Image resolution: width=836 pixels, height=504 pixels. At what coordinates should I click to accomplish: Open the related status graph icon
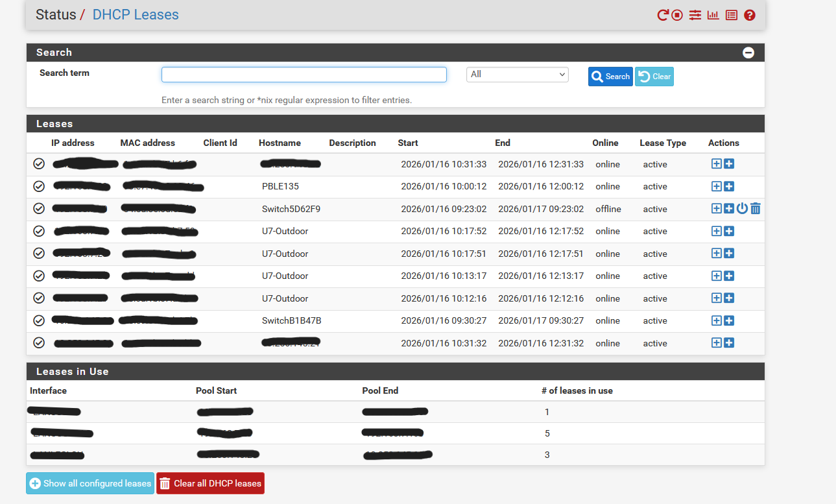click(x=713, y=15)
